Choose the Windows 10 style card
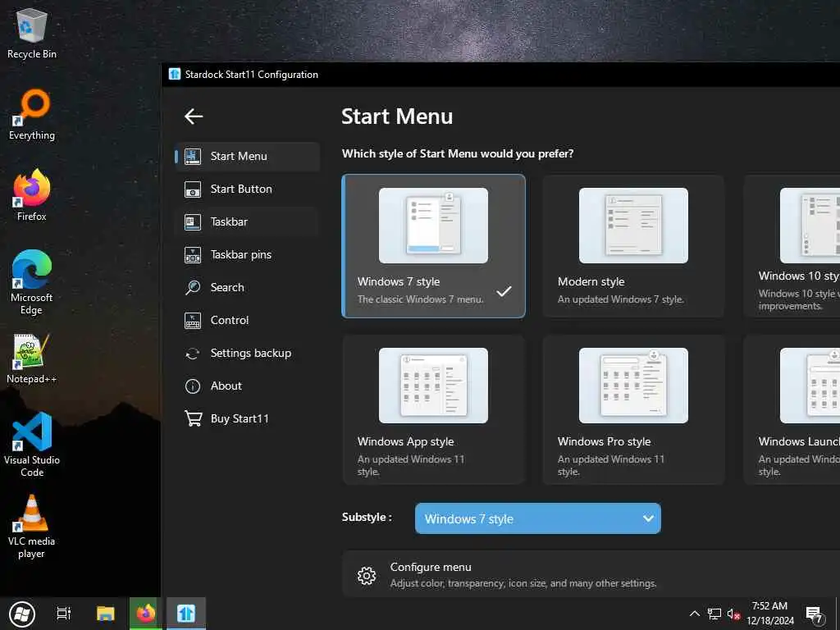Image resolution: width=840 pixels, height=630 pixels. [x=792, y=246]
